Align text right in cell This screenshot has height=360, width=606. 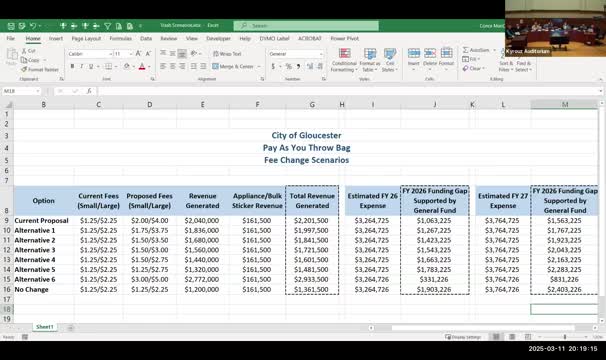[x=182, y=66]
